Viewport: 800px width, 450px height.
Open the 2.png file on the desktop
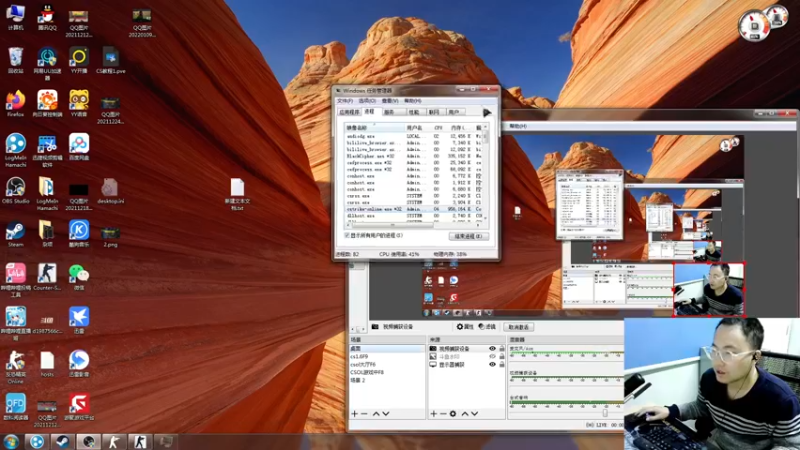110,236
